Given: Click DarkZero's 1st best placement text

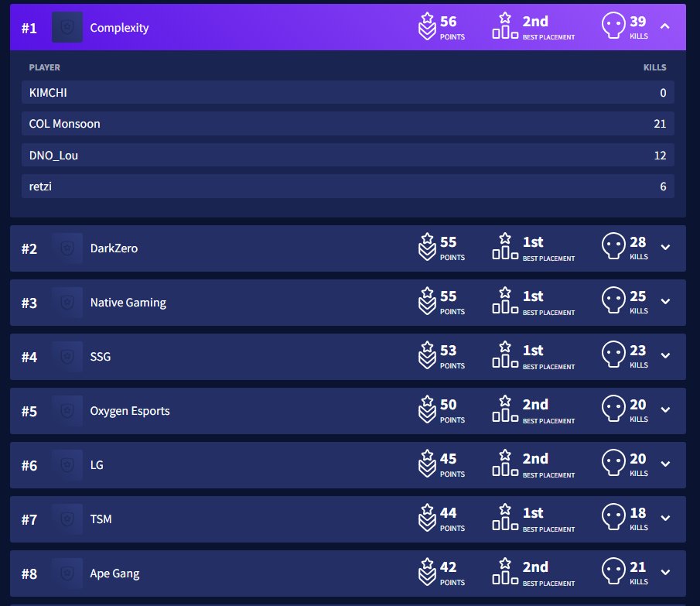Looking at the screenshot, I should click(x=533, y=242).
